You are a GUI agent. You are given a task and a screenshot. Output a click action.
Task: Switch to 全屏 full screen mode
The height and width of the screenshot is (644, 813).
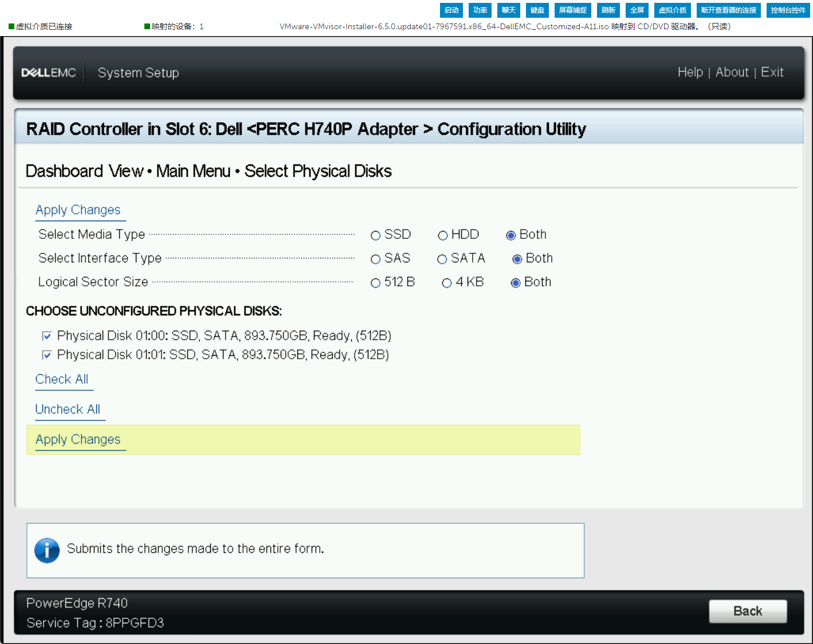click(637, 10)
